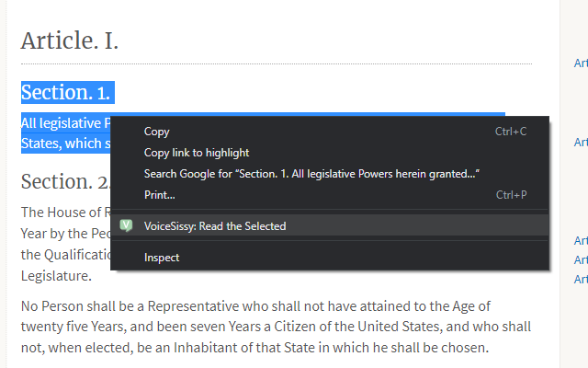Click the word 'Legislature.'
Viewport: 588px width, 368px height.
[56, 276]
